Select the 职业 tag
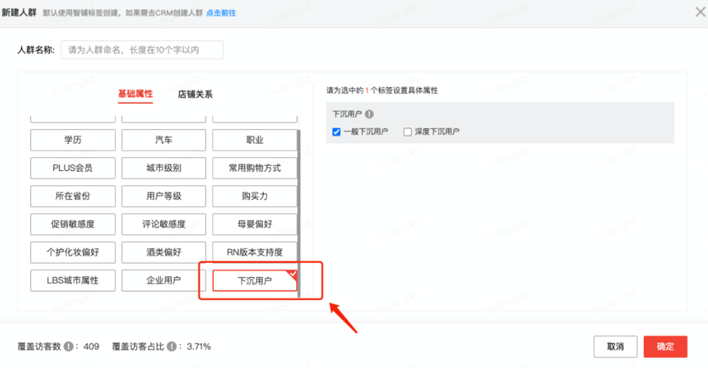 tap(255, 140)
